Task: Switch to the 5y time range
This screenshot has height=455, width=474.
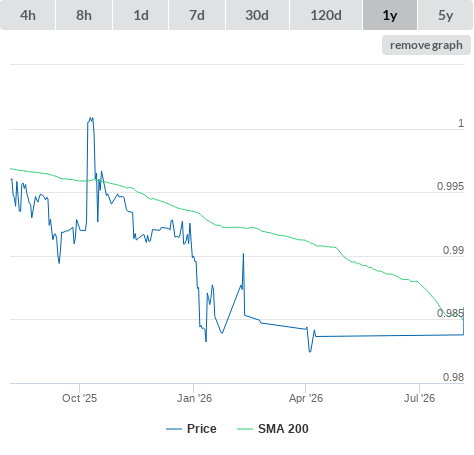Action: click(x=446, y=15)
